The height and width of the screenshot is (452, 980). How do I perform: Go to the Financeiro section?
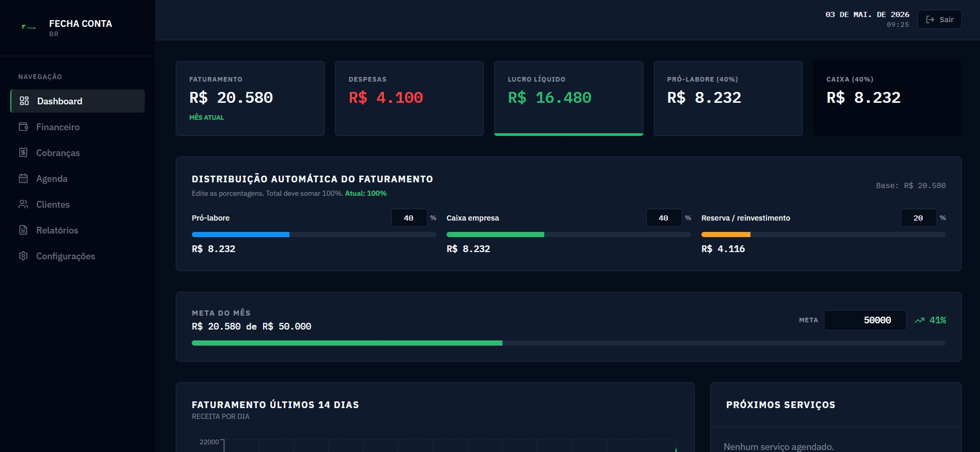click(78, 127)
